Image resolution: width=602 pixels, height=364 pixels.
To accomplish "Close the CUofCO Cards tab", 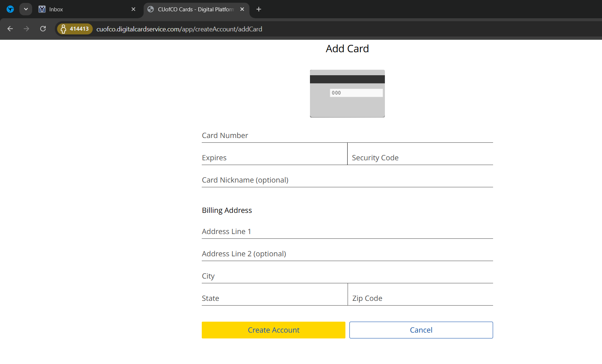I will coord(242,9).
